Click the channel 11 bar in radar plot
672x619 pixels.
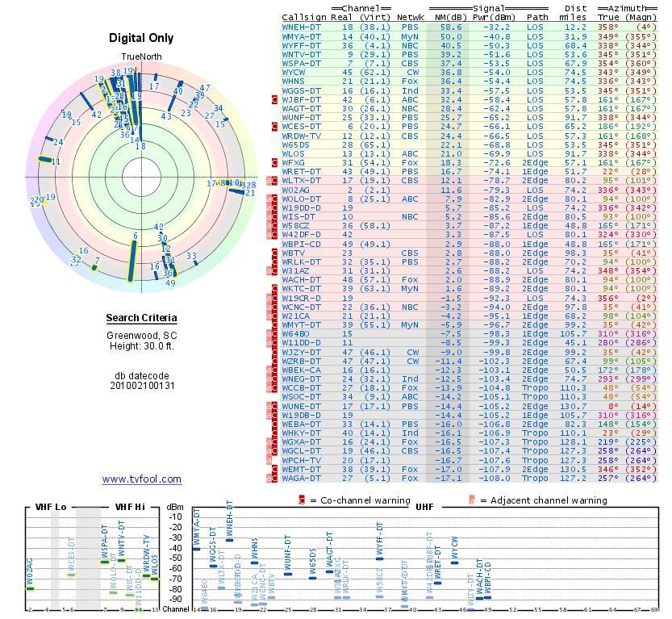click(x=44, y=160)
